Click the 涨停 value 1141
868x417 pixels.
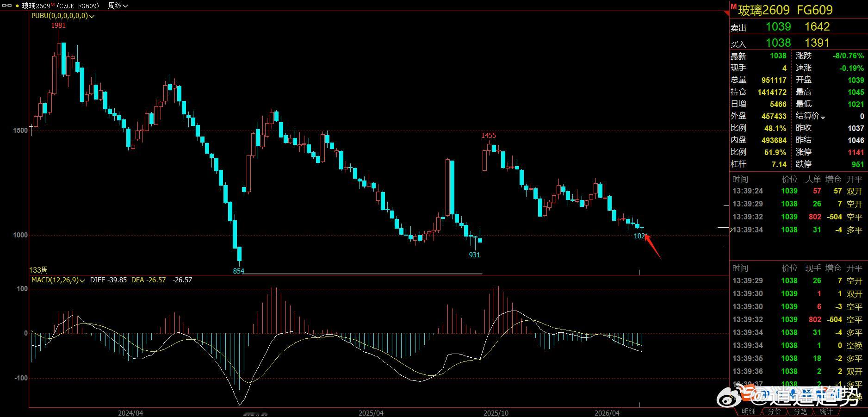[x=856, y=152]
